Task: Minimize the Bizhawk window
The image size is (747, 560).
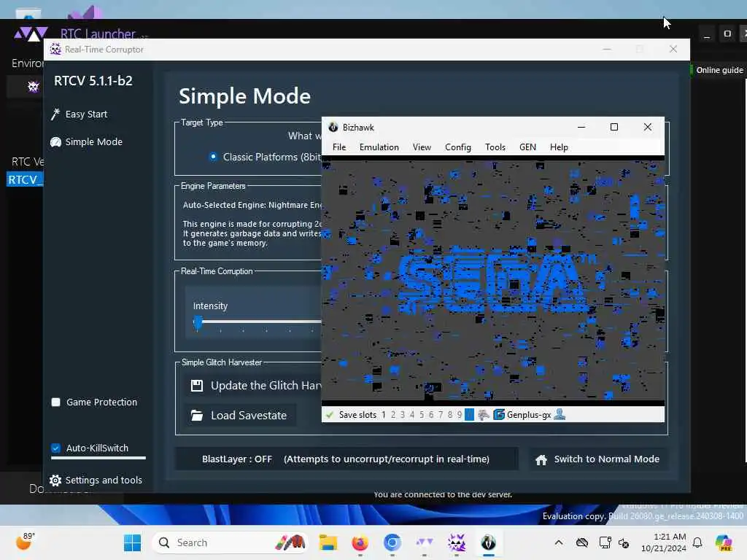Action: 581,127
